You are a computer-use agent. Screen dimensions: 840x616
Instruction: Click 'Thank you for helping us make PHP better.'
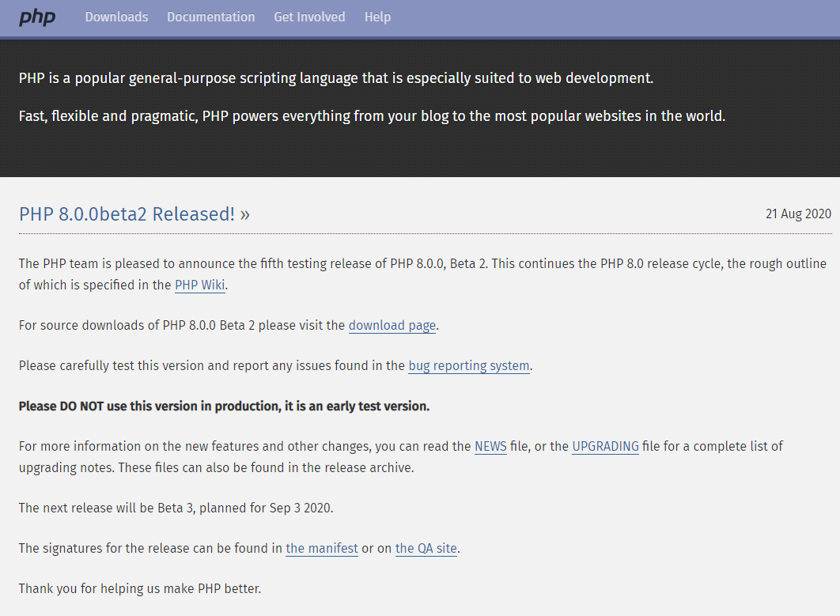point(140,588)
